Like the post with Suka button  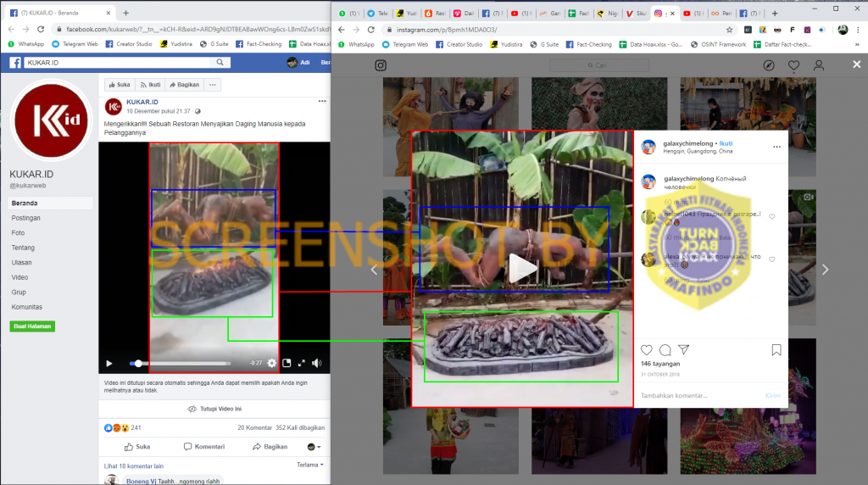(137, 447)
